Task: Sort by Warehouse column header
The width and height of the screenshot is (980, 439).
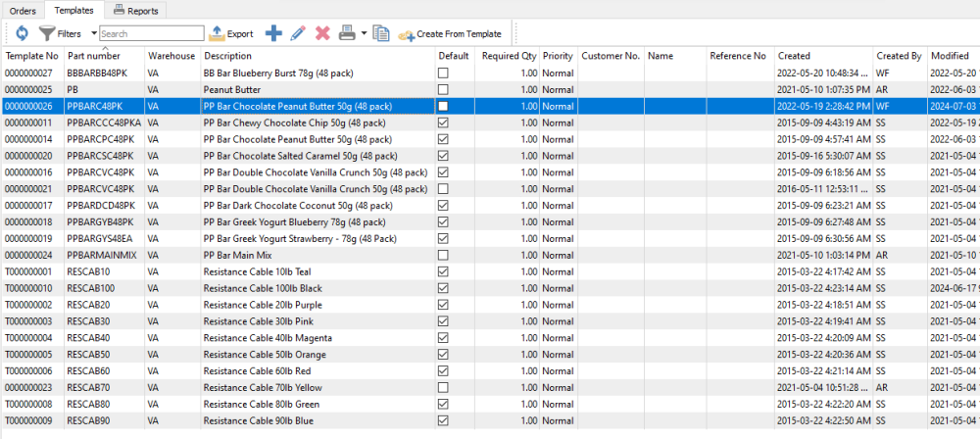Action: 172,56
